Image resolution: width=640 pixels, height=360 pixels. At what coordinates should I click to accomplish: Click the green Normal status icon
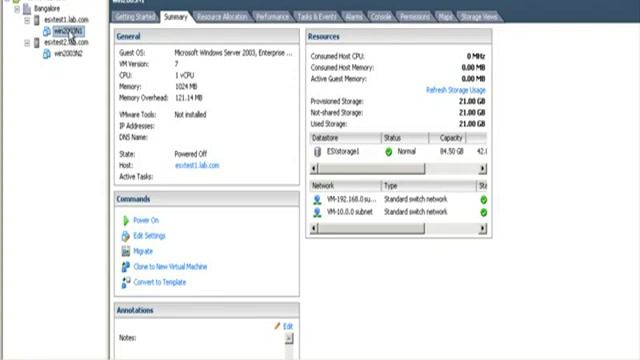click(389, 152)
